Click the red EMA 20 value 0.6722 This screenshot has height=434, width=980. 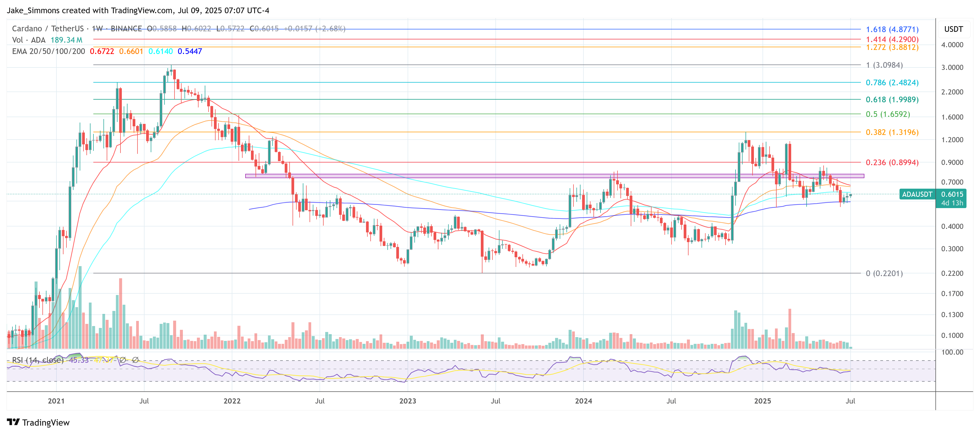coord(102,51)
